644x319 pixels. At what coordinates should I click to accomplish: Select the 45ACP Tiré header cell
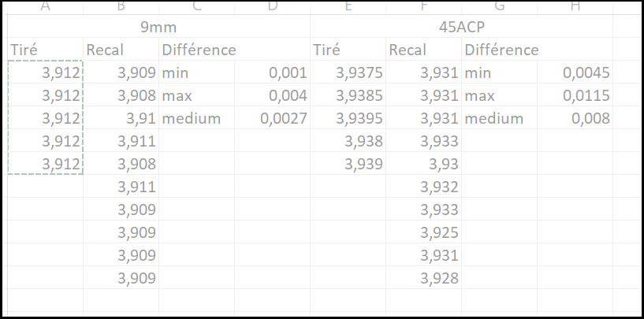[348, 50]
